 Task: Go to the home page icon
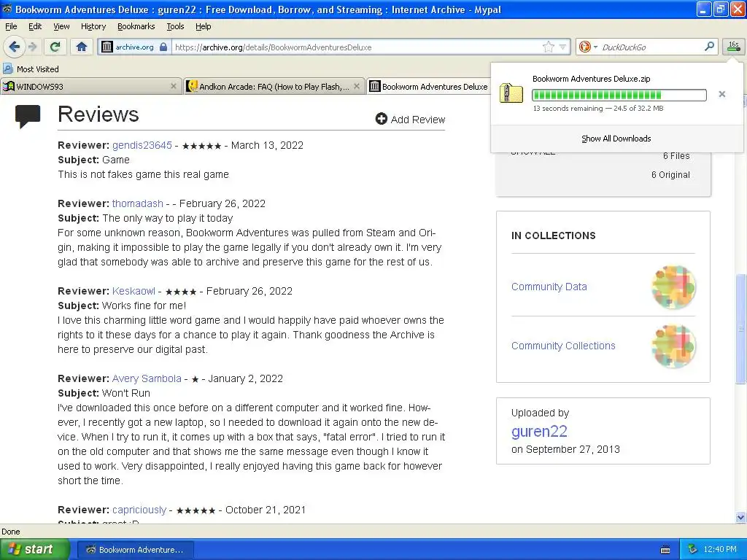[x=82, y=47]
